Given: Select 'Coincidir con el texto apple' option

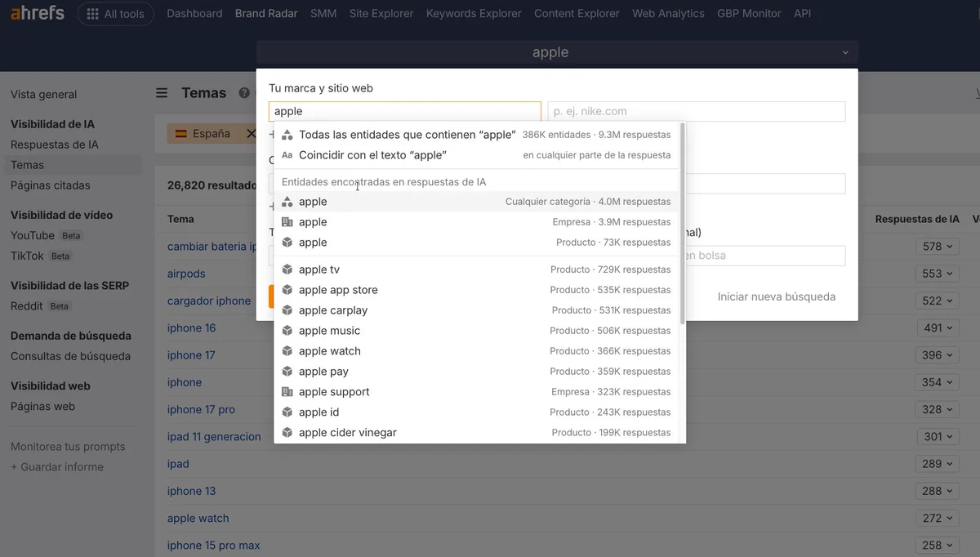Looking at the screenshot, I should 476,155.
